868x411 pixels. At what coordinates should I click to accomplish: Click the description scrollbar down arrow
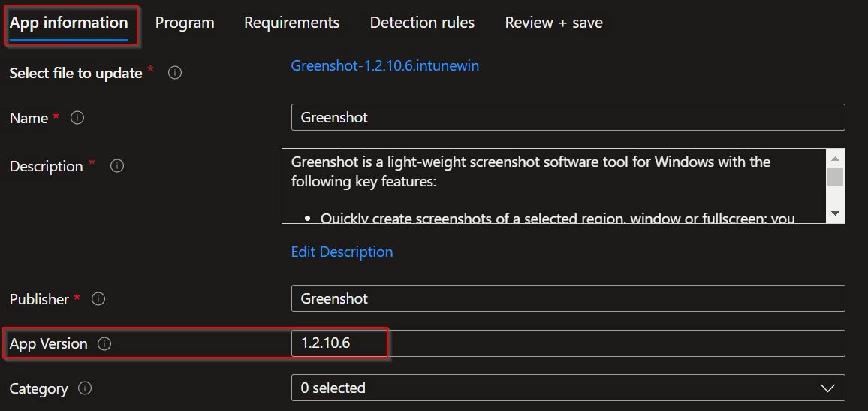click(x=836, y=213)
